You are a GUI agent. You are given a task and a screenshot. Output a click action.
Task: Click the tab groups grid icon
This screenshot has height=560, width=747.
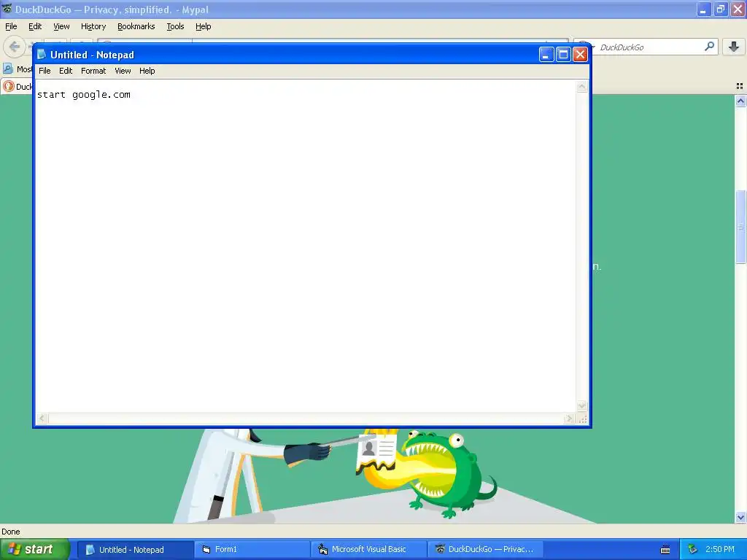coord(740,86)
